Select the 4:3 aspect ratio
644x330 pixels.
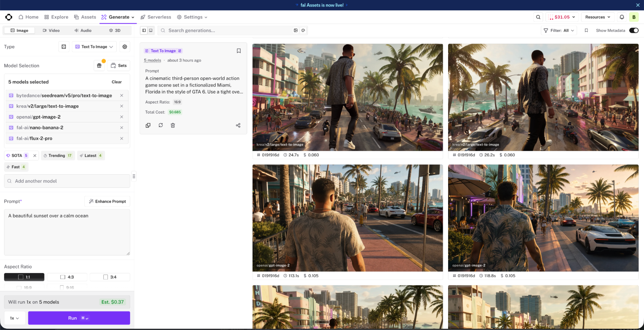(67, 277)
